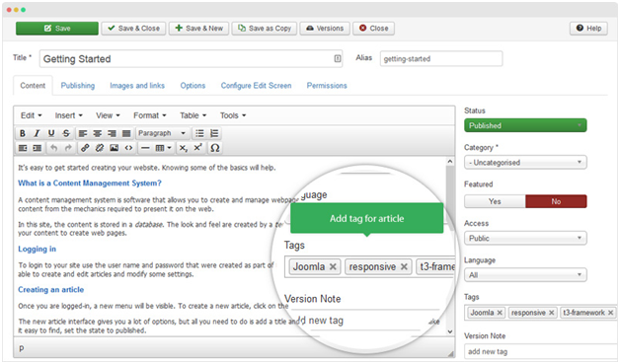Open the editor View menu

click(108, 115)
